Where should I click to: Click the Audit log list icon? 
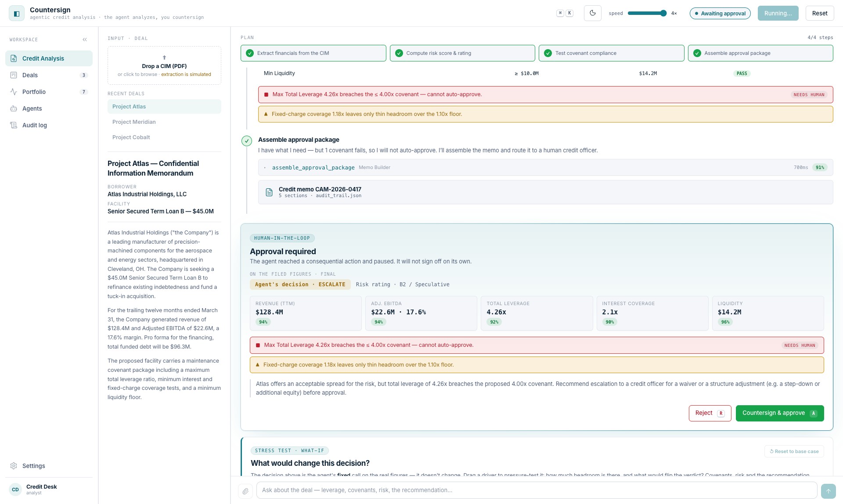coord(14,125)
